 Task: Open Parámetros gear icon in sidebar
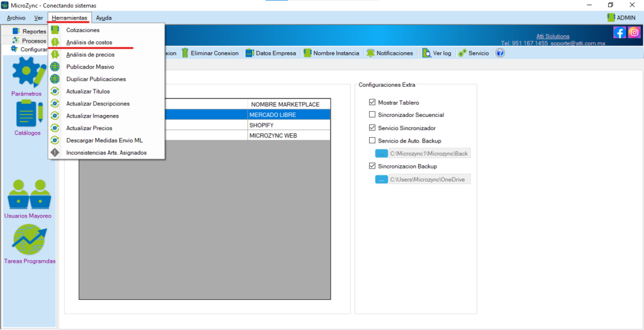point(29,72)
